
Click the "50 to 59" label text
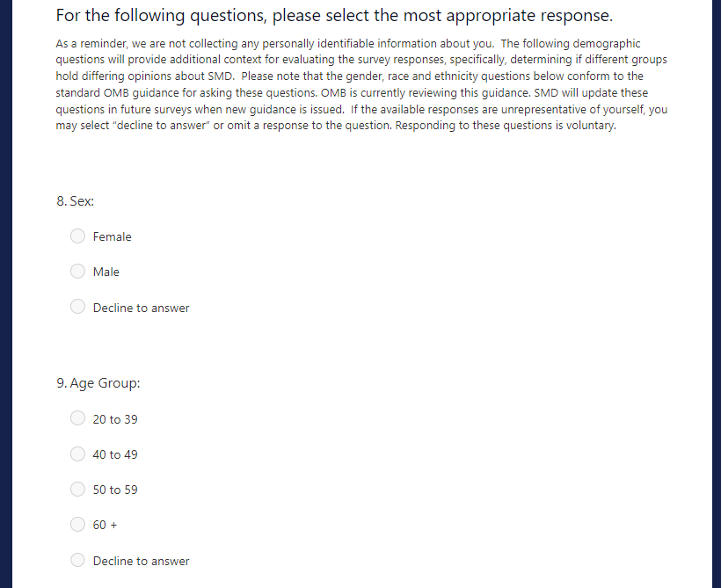click(x=115, y=490)
